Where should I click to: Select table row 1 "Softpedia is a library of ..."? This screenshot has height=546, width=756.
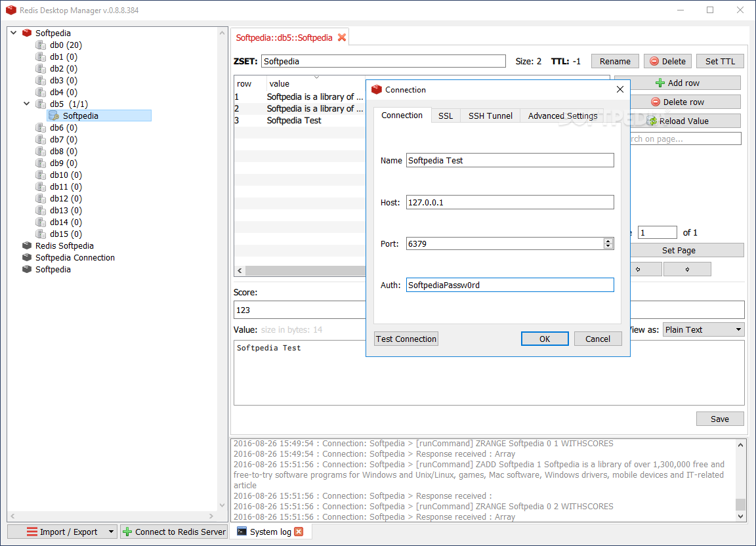[299, 97]
